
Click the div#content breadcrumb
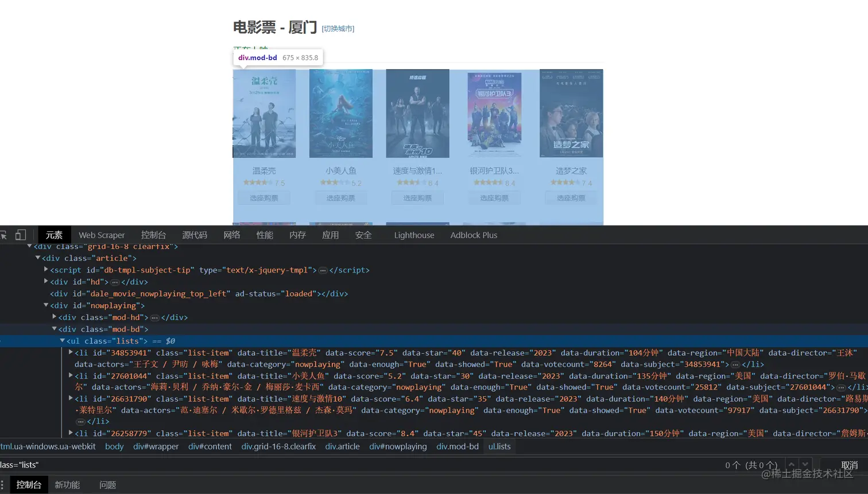tap(210, 446)
